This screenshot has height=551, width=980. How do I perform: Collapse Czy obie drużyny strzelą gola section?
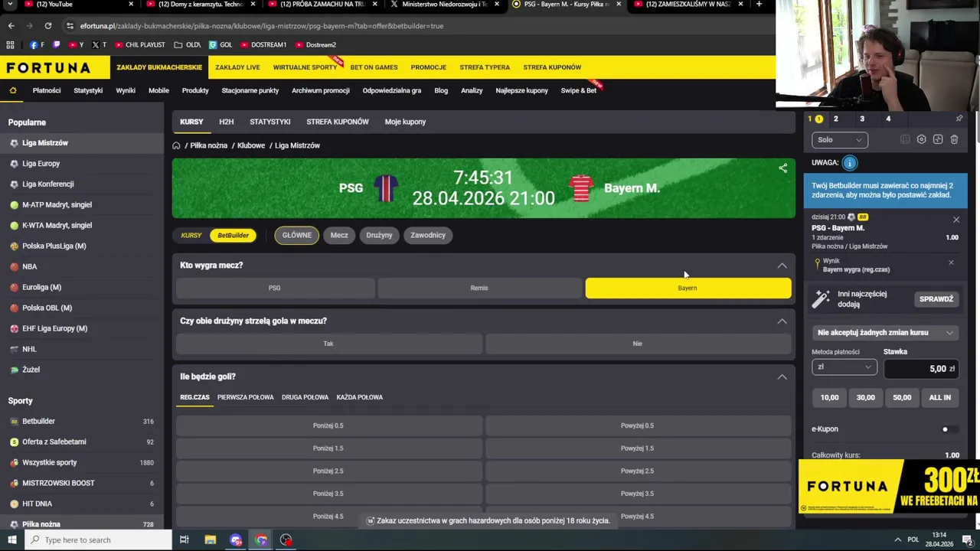tap(782, 321)
